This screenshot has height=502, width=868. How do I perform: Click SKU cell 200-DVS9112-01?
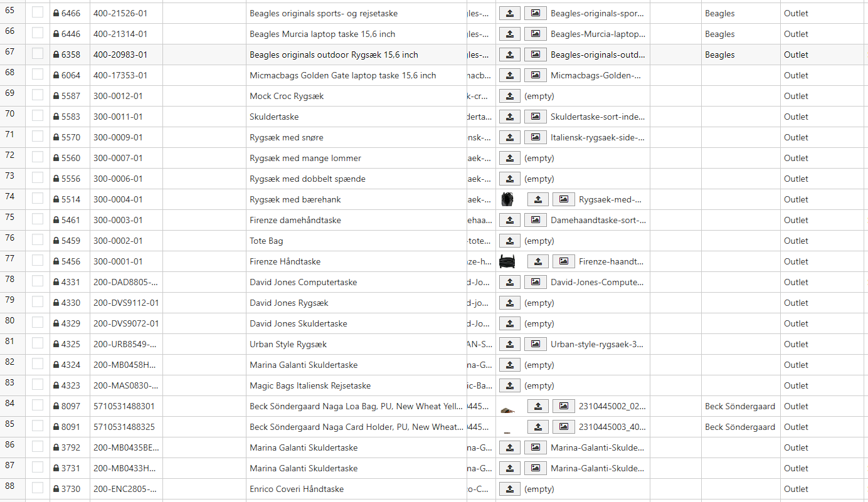click(126, 303)
